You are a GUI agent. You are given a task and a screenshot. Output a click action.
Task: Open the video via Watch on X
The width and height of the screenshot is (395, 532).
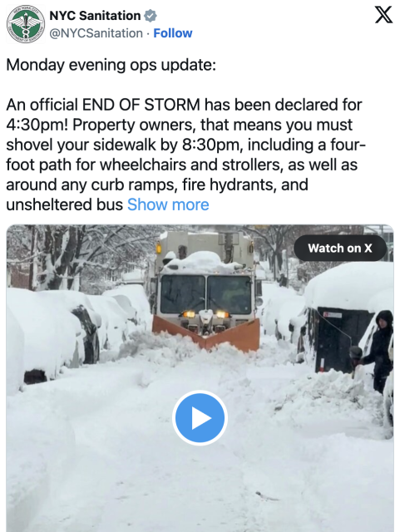pyautogui.click(x=340, y=248)
